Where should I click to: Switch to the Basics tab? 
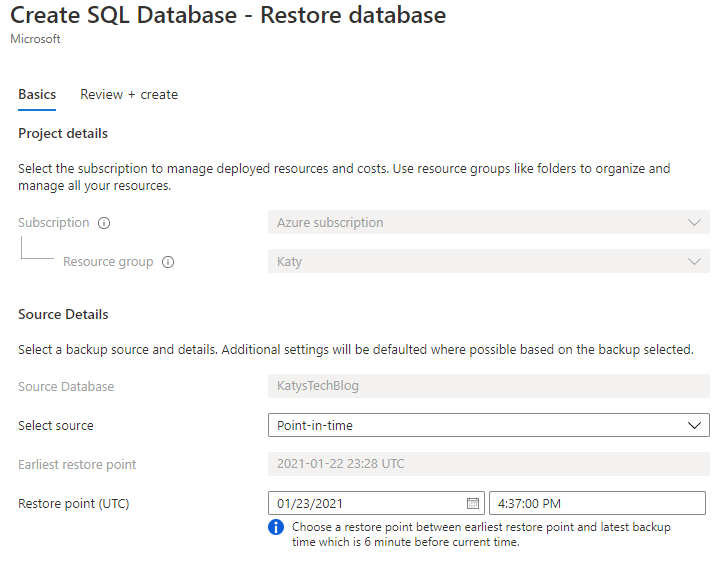pos(37,95)
